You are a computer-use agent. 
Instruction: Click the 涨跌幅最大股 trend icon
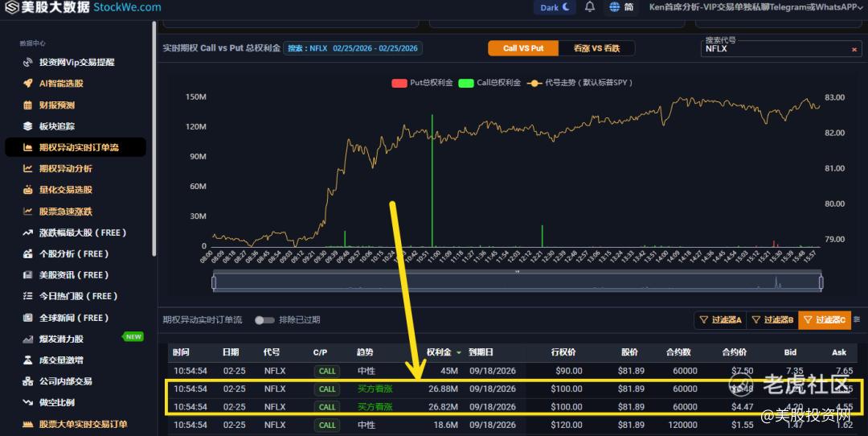(x=27, y=232)
